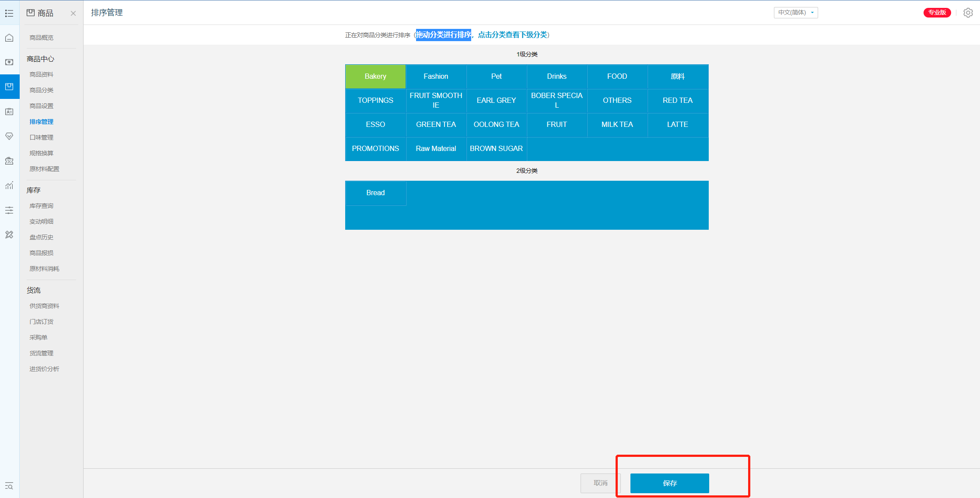
Task: Click the sliders settings icon in sidebar
Action: tap(9, 210)
